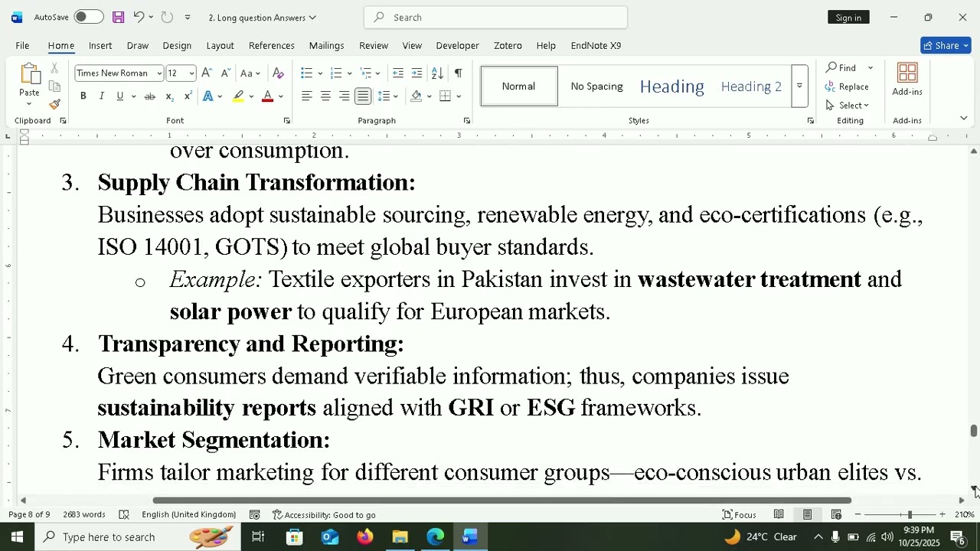Align text to the right
The width and height of the screenshot is (980, 551).
pos(344,96)
